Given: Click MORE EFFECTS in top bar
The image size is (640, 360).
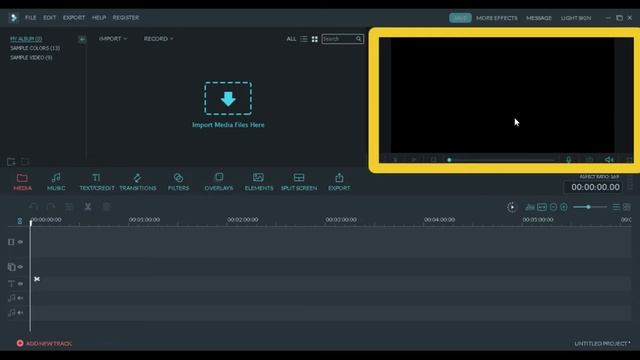Looking at the screenshot, I should [497, 18].
